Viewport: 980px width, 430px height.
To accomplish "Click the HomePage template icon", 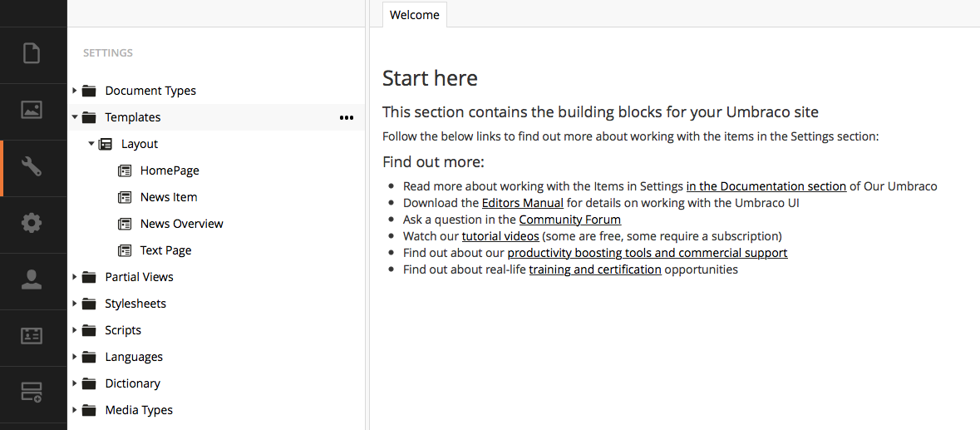I will [x=125, y=171].
